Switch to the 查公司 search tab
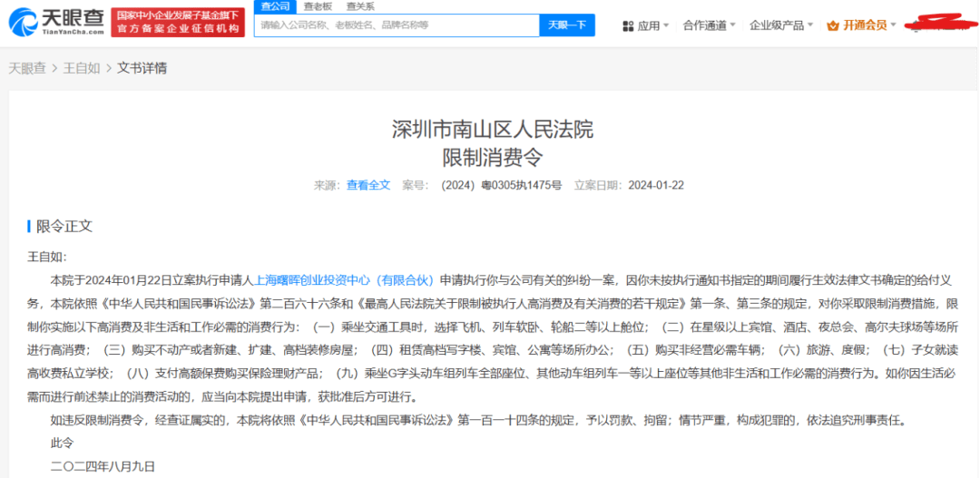 [275, 6]
